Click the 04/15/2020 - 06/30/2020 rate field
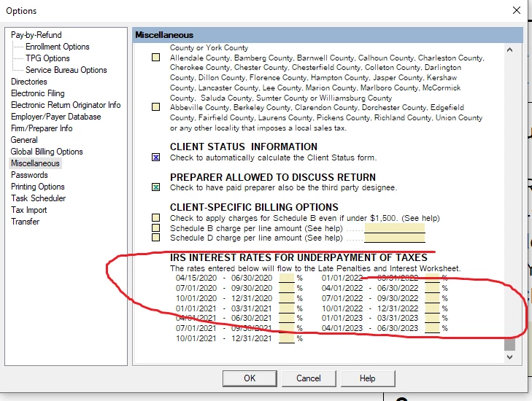The height and width of the screenshot is (401, 532). click(286, 279)
